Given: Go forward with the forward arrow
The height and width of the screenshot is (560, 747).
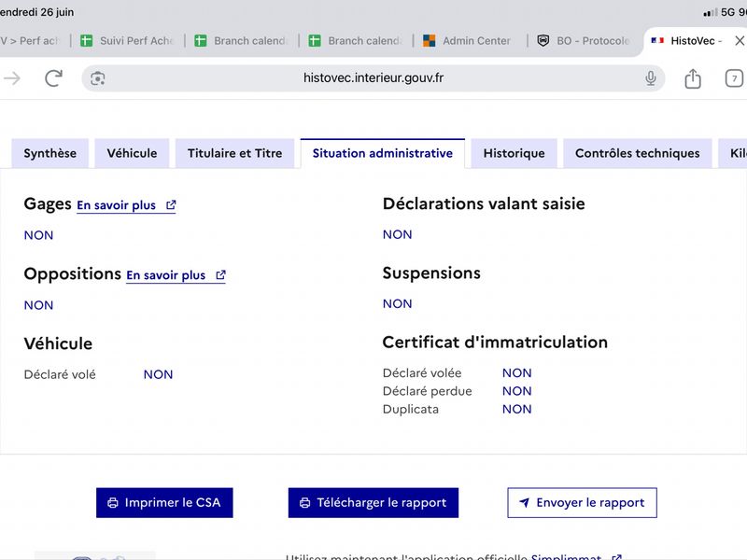Looking at the screenshot, I should click(x=12, y=78).
